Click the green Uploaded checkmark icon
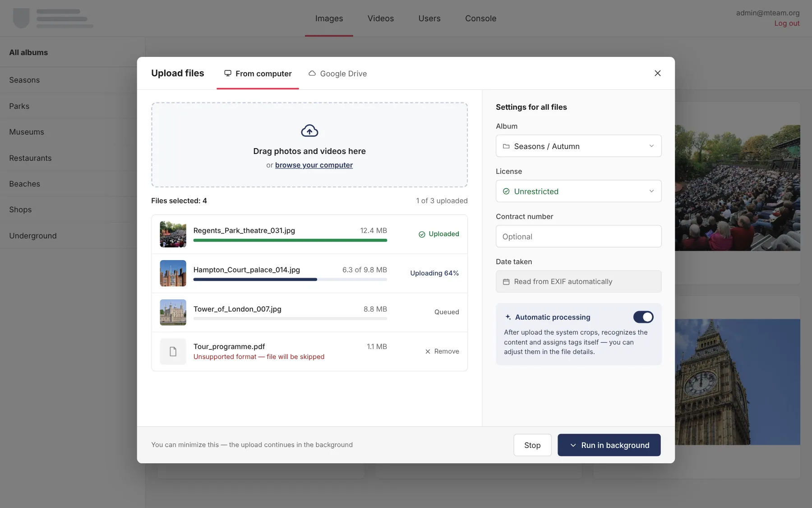Image resolution: width=812 pixels, height=508 pixels. tap(422, 234)
